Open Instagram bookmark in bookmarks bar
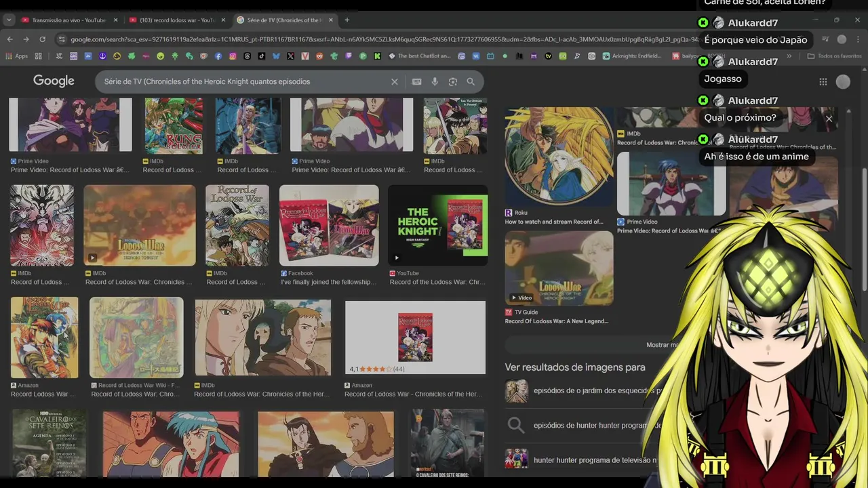Screen dimensions: 868x488 (233, 56)
